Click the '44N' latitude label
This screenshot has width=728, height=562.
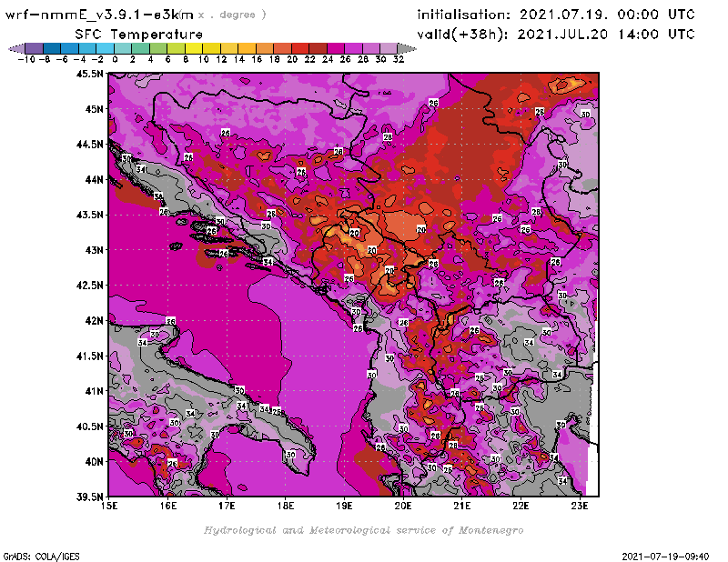click(x=94, y=179)
